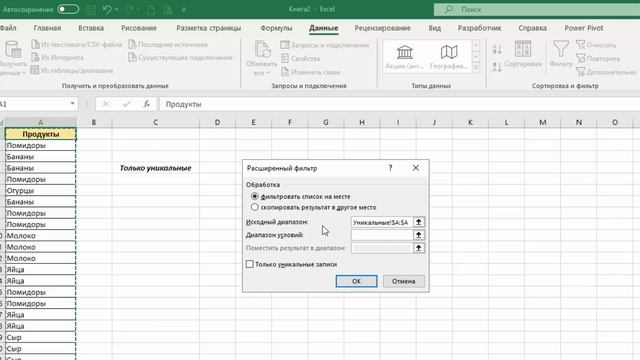640x360 pixels.
Task: Click in the Поиск search box
Action: (537, 9)
